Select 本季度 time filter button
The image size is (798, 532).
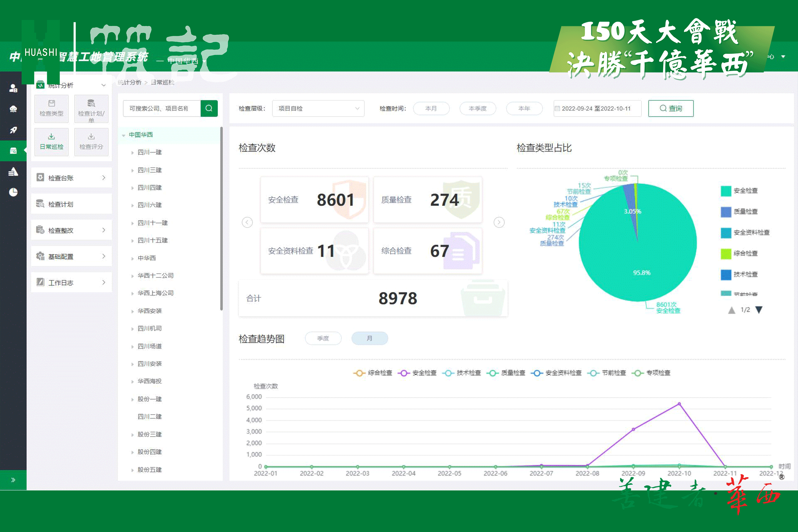click(477, 108)
